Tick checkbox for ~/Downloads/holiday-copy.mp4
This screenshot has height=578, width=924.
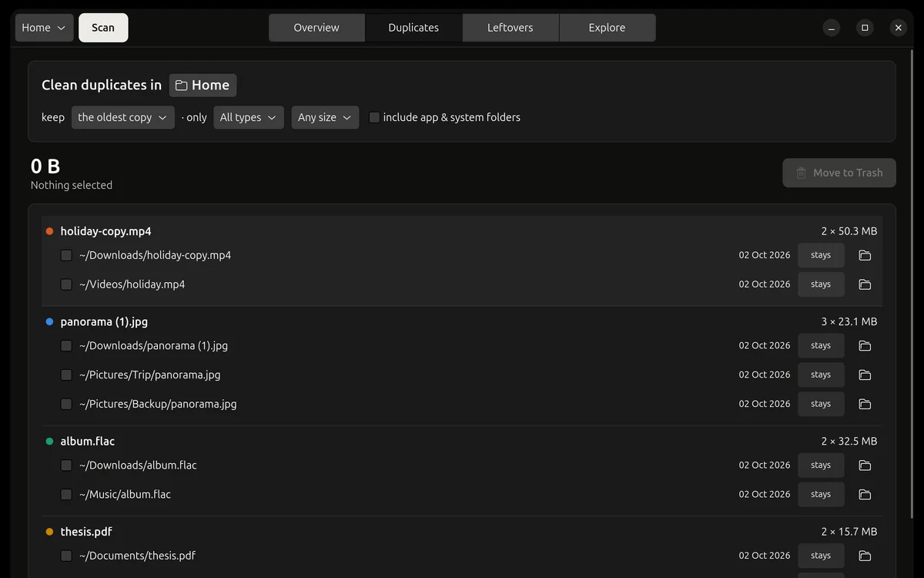point(66,255)
